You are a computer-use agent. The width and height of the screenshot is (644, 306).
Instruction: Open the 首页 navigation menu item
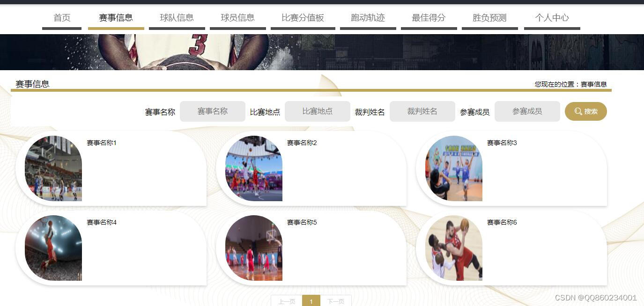click(62, 18)
